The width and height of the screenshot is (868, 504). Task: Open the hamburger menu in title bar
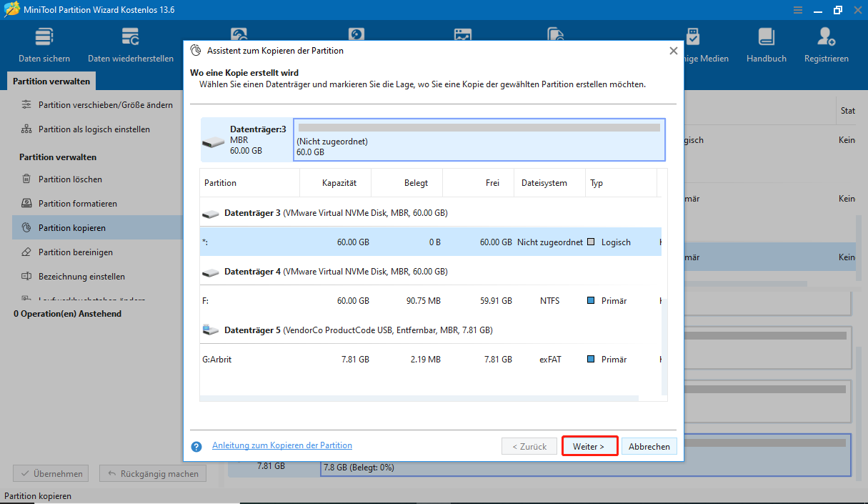(x=798, y=10)
